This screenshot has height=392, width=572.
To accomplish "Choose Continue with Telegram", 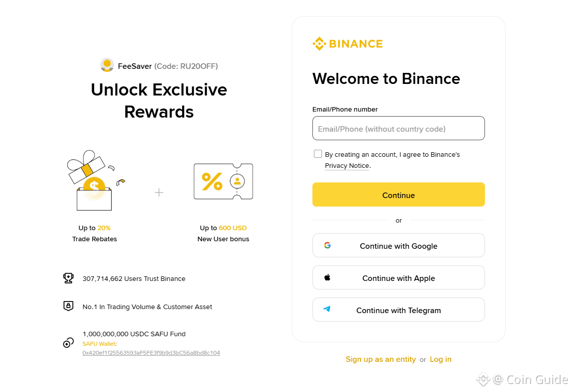I will coord(398,310).
